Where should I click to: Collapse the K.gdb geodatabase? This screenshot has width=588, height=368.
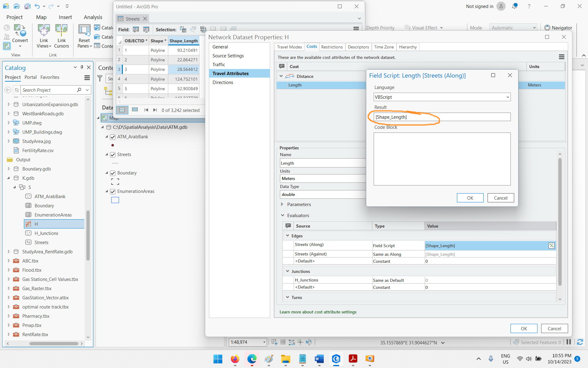point(8,178)
